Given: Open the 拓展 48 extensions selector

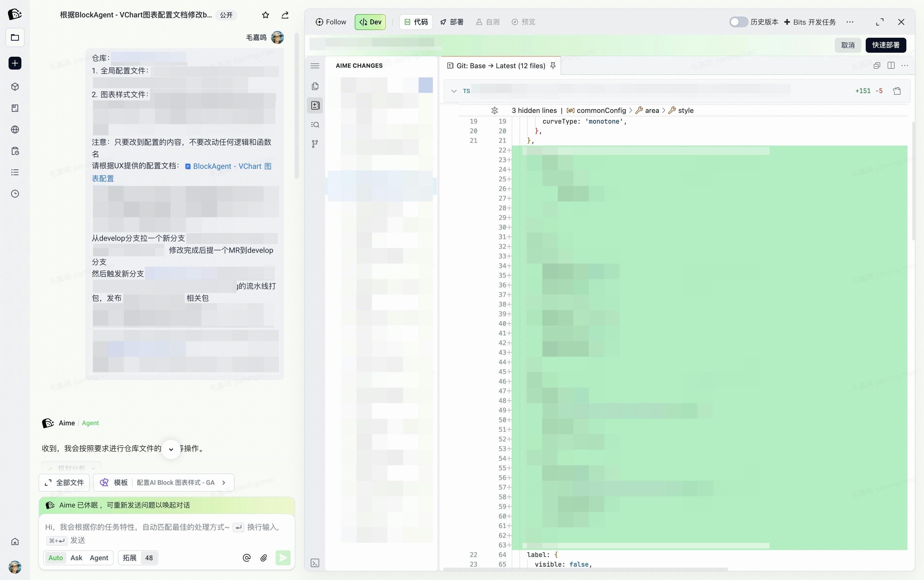Looking at the screenshot, I should point(138,558).
